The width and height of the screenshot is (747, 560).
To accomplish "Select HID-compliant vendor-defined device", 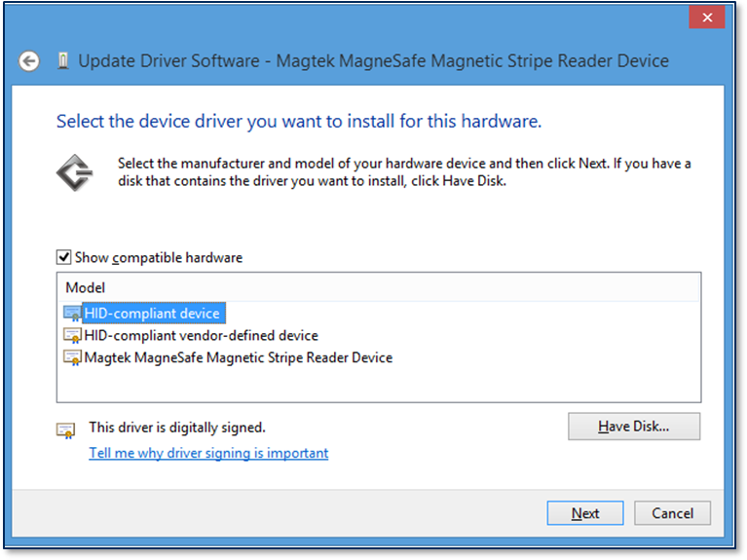I will pos(201,336).
